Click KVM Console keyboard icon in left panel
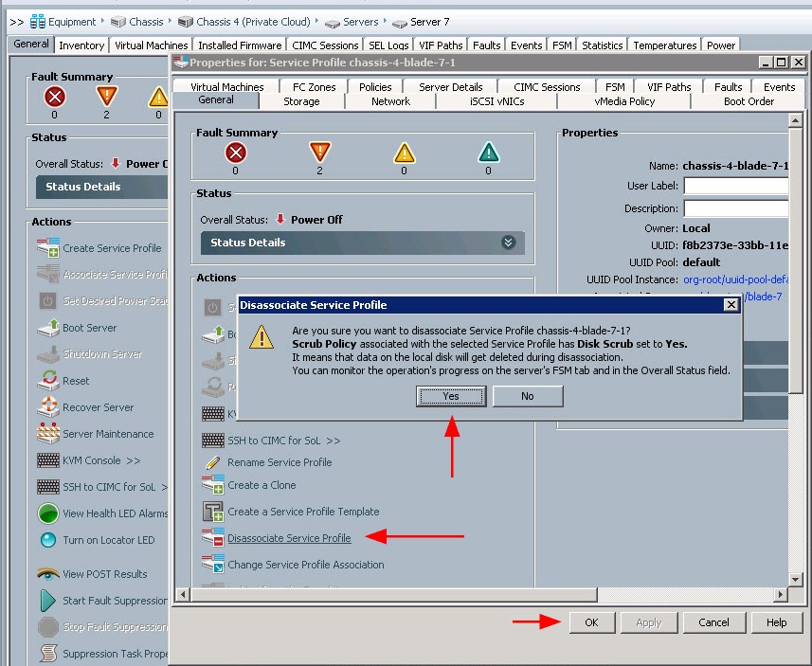This screenshot has width=812, height=666. (48, 460)
